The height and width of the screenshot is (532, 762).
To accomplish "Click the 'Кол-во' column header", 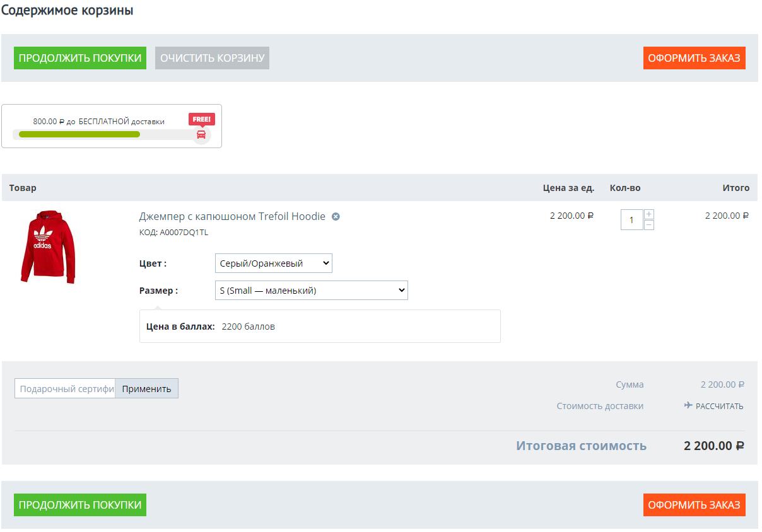I will point(625,188).
